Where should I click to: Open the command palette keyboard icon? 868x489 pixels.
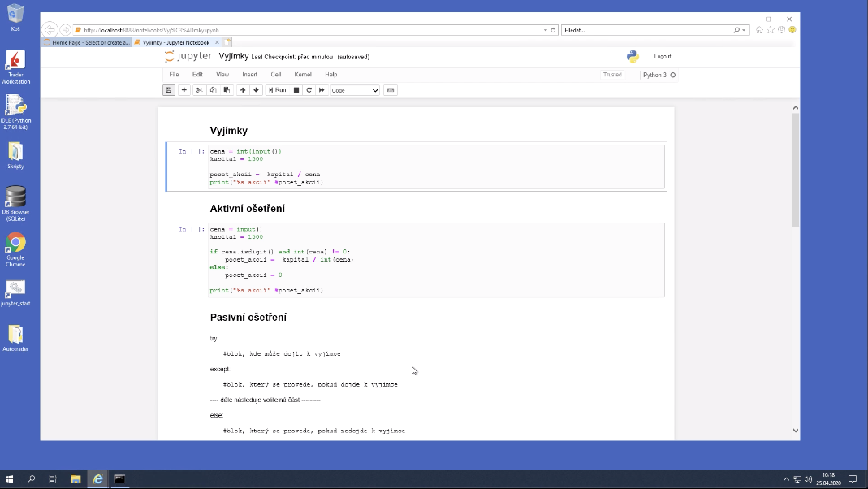coord(391,90)
